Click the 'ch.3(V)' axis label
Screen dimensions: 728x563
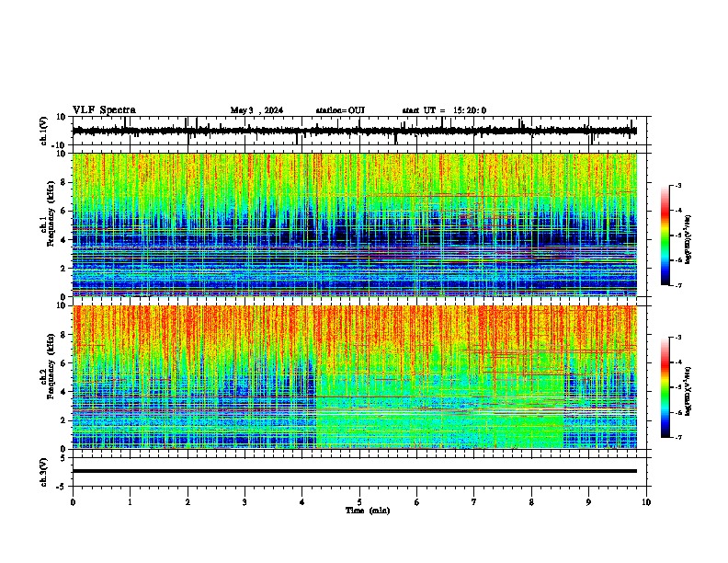(x=44, y=473)
